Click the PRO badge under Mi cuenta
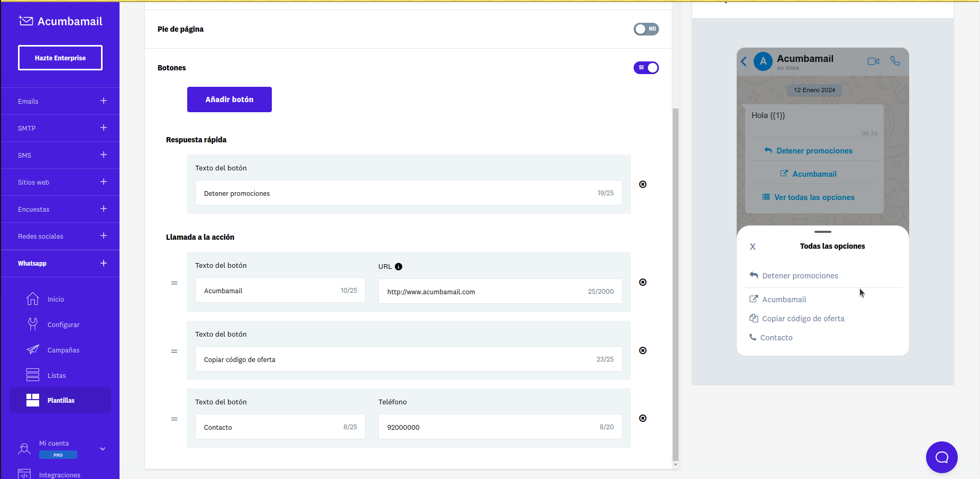Viewport: 980px width, 479px height. pyautogui.click(x=58, y=455)
